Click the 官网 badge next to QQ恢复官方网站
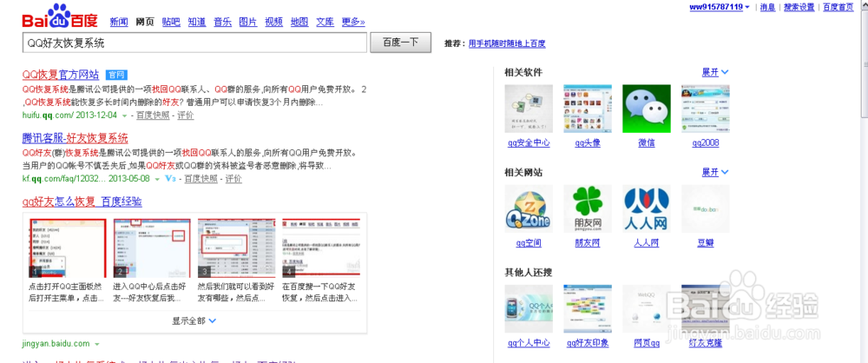The height and width of the screenshot is (363, 868). 117,75
